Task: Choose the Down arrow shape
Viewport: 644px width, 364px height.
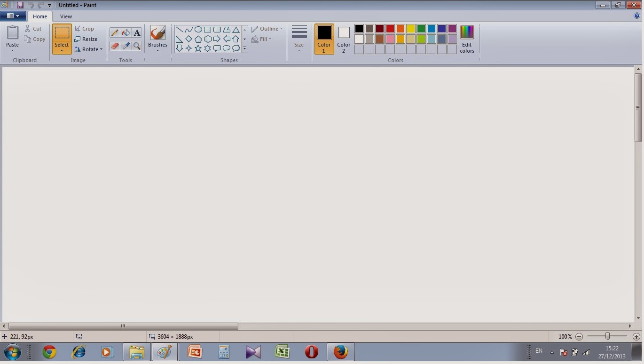Action: (x=179, y=48)
